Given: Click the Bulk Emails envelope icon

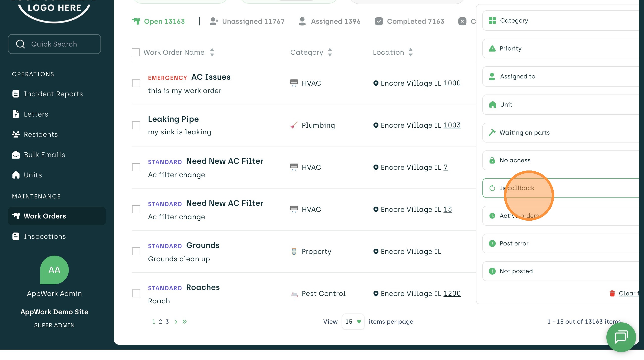Looking at the screenshot, I should 16,155.
